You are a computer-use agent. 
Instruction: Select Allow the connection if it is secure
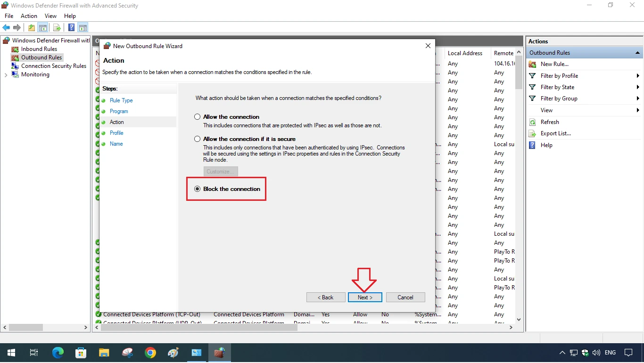(x=198, y=139)
